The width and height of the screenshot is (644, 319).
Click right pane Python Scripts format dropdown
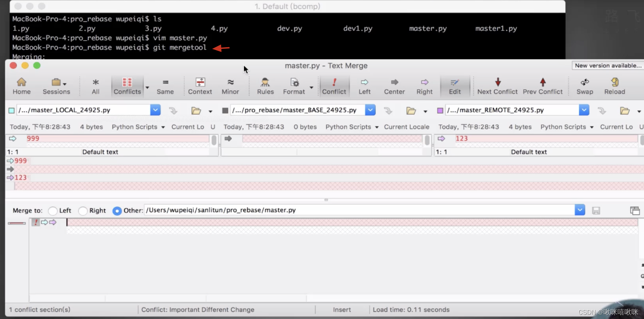(x=567, y=127)
